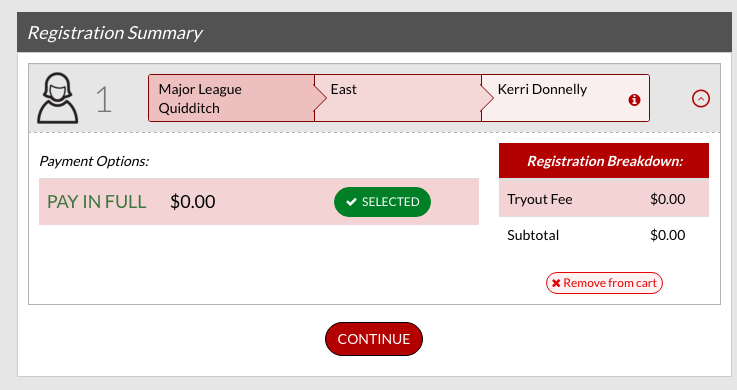The height and width of the screenshot is (390, 737).
Task: Click the Payment Options label
Action: coord(94,161)
